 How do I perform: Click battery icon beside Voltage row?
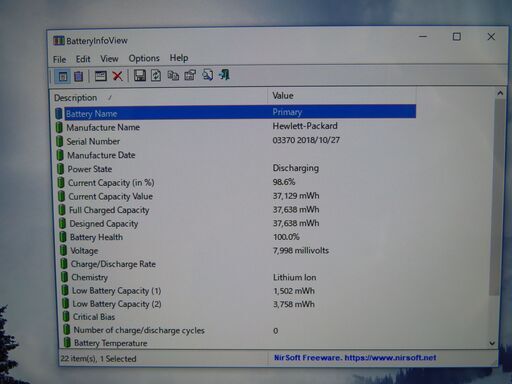coord(63,250)
